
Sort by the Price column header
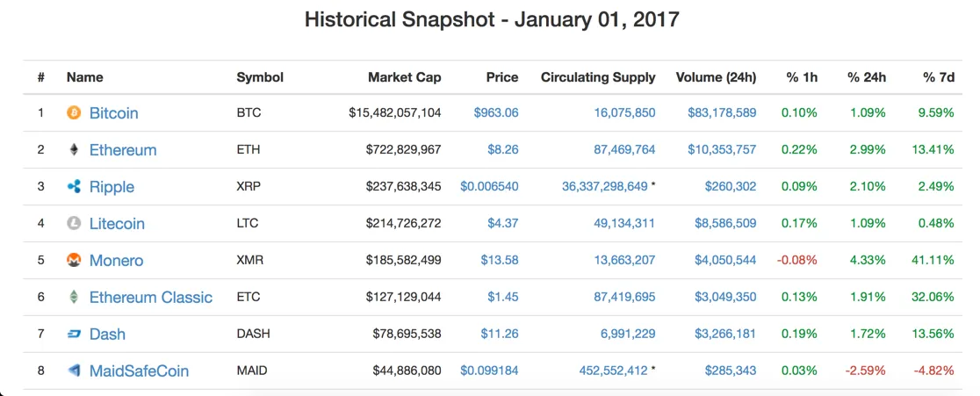click(x=502, y=77)
